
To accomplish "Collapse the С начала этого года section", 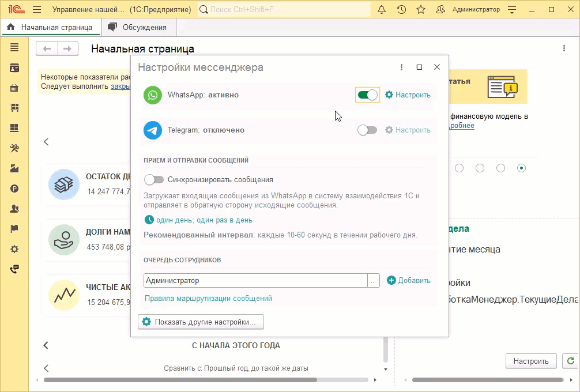I will 46,345.
